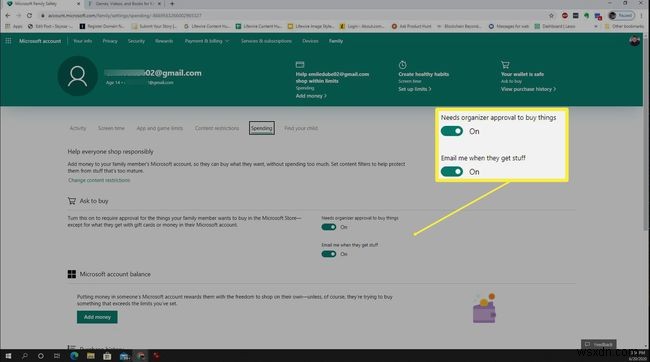650x362 pixels.
Task: Click the clock icon above Create healthy habits
Action: 403,65
